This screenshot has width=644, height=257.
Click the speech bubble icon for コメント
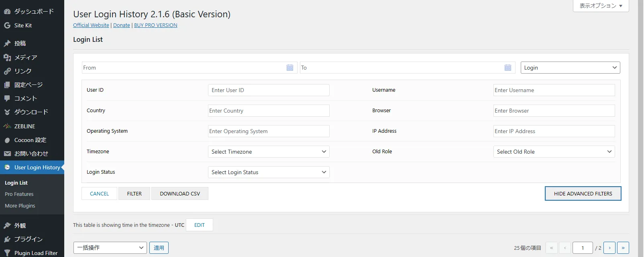tap(7, 99)
